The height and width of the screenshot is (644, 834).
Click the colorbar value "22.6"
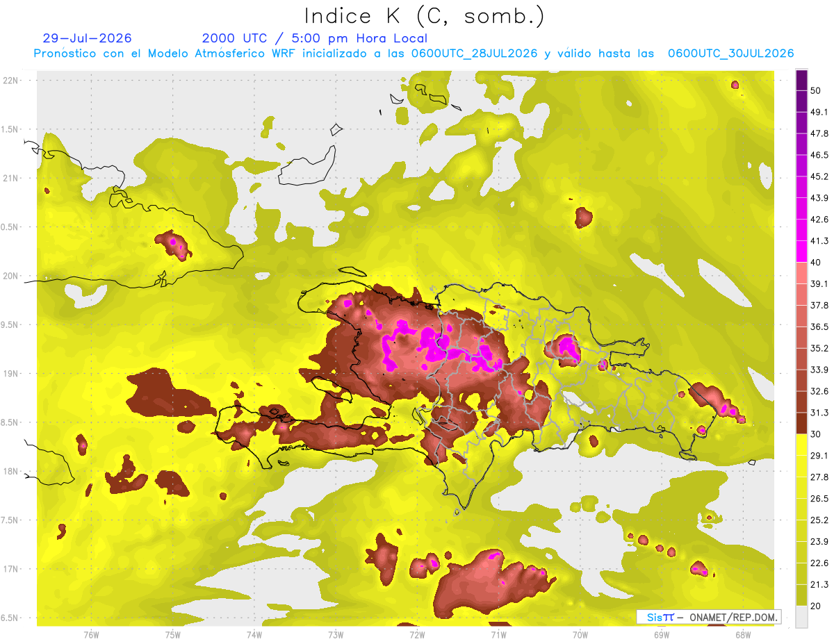[x=819, y=563]
